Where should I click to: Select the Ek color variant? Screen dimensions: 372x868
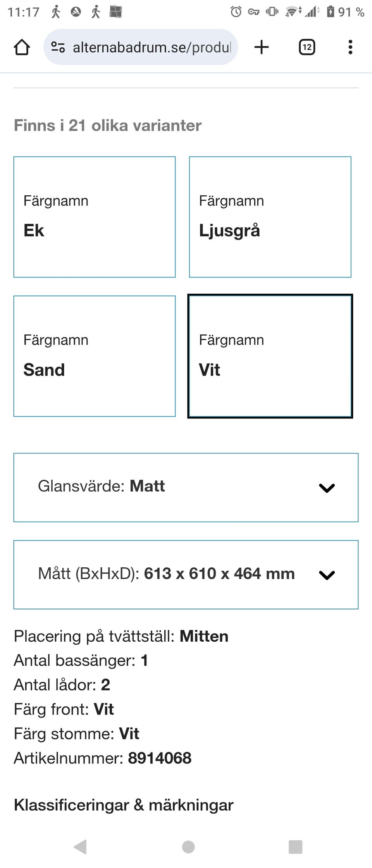[x=95, y=217]
